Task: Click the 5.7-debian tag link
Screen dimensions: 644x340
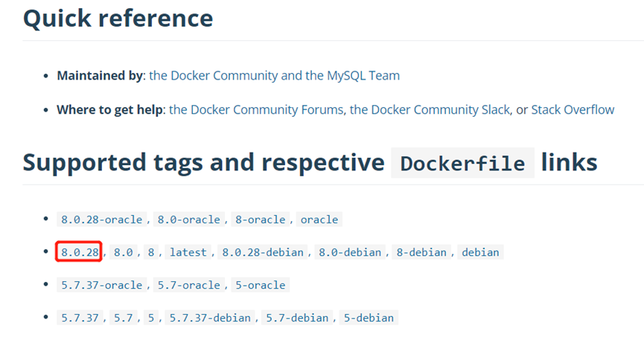Action: (x=297, y=318)
